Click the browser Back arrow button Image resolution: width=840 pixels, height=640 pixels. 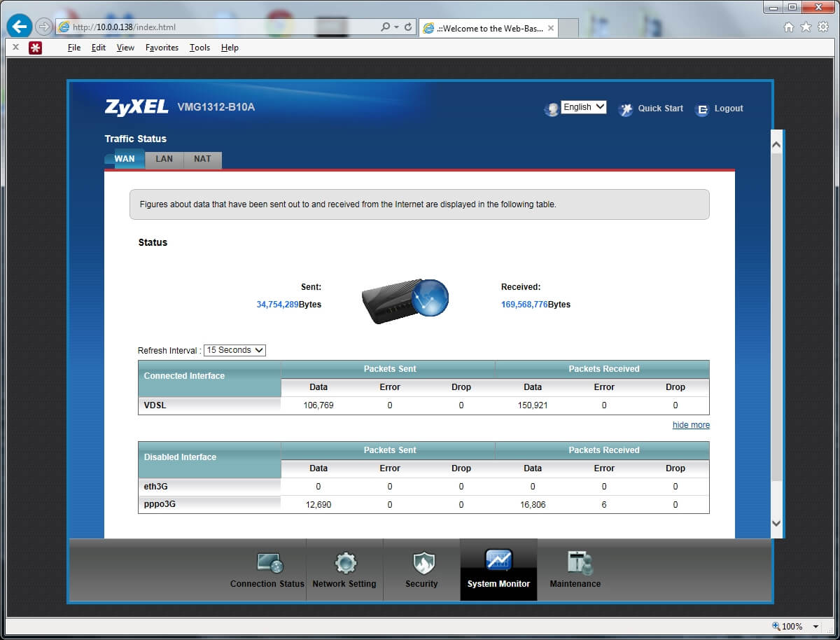pyautogui.click(x=20, y=27)
